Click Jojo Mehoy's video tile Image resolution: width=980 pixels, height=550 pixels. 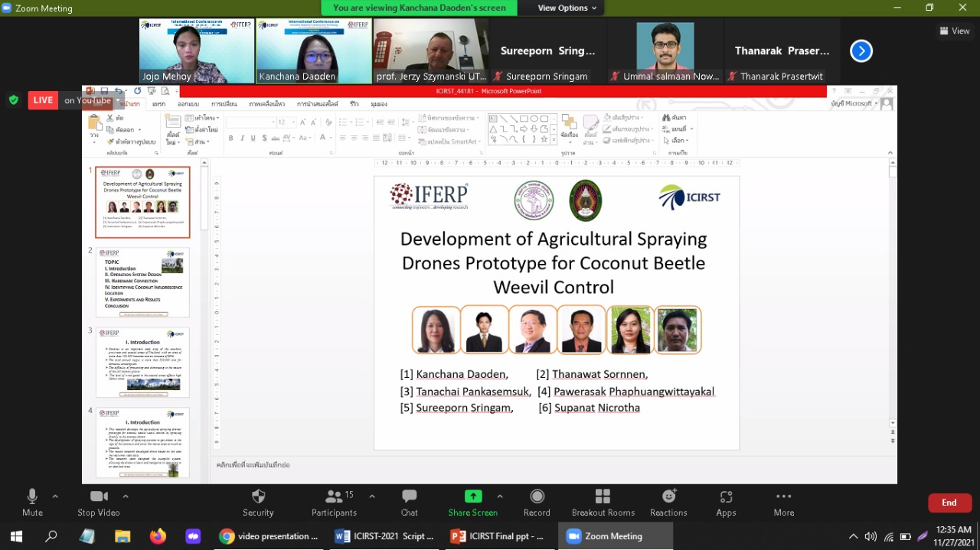[197, 51]
